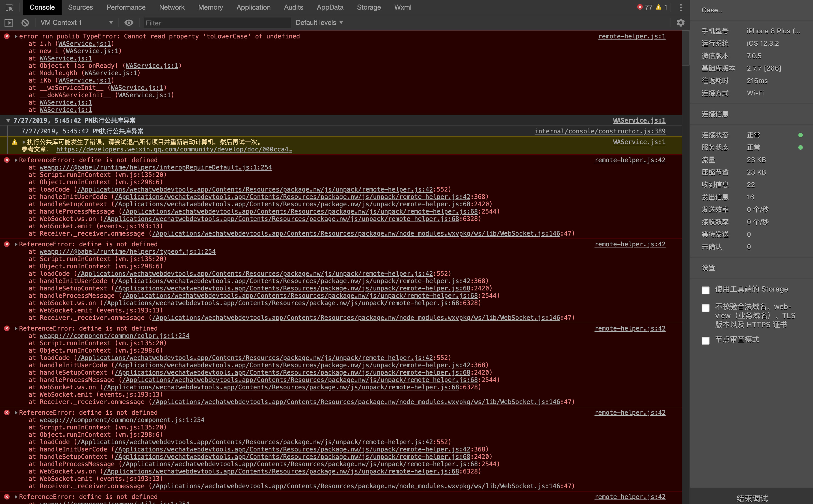Click the error icon of the typeof.js ReferenceError
This screenshot has height=504, width=813.
point(7,244)
